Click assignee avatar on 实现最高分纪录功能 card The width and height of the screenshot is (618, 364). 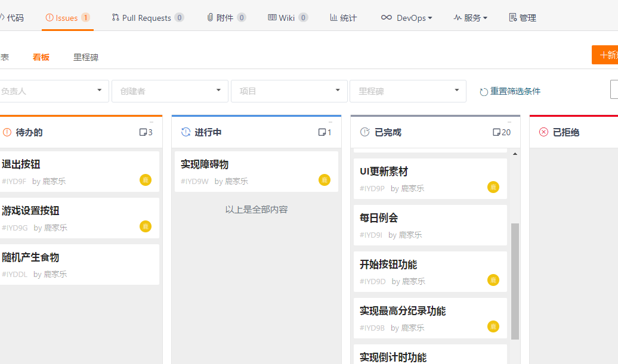493,326
